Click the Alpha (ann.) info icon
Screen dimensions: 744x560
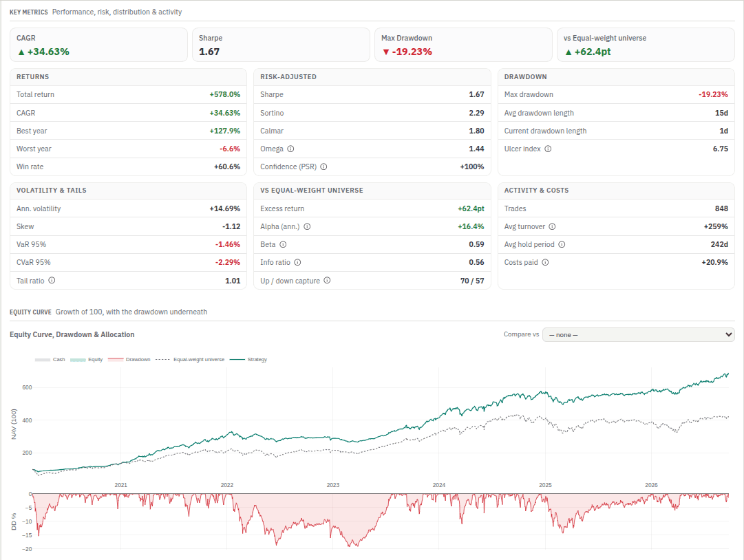307,226
